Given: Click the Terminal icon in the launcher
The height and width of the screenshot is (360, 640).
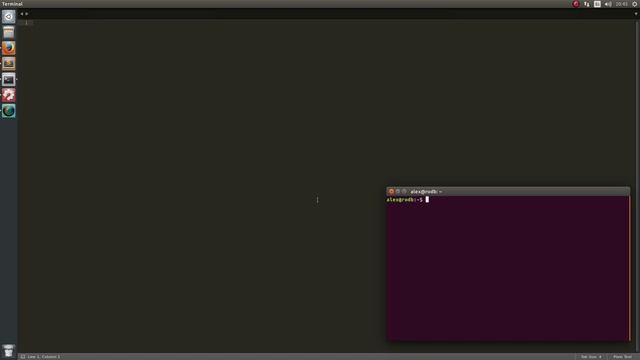Looking at the screenshot, I should pyautogui.click(x=9, y=79).
